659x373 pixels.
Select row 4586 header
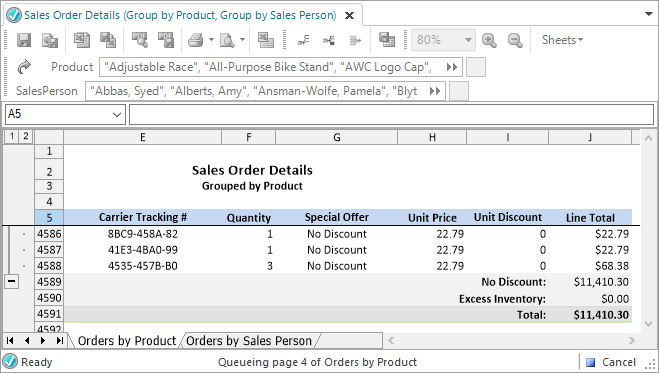tap(49, 234)
